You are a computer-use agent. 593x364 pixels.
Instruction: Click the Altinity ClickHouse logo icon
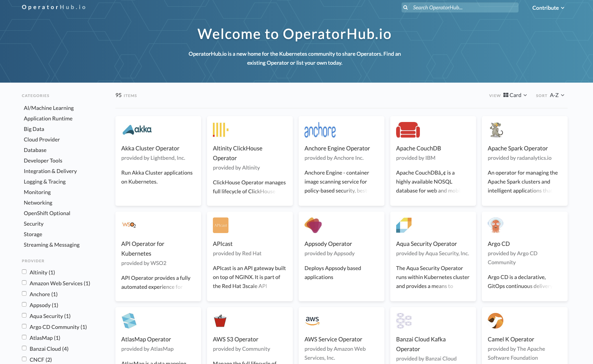[221, 130]
